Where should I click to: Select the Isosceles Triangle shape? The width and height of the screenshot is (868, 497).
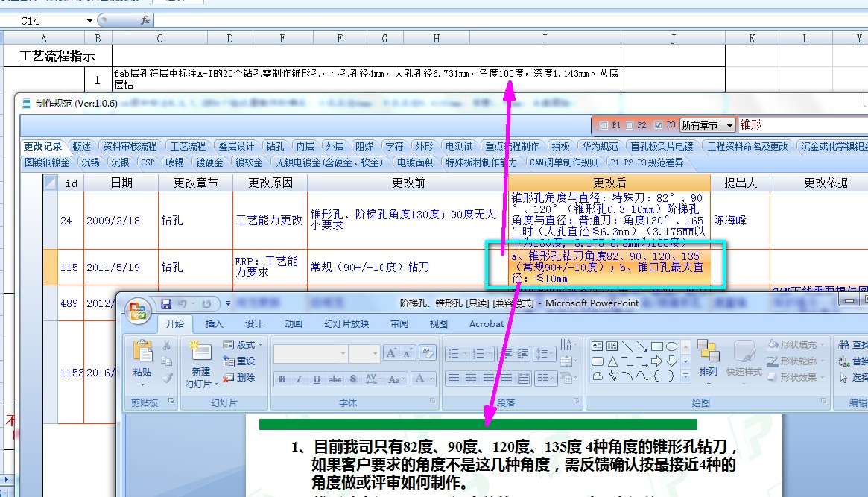tap(612, 361)
